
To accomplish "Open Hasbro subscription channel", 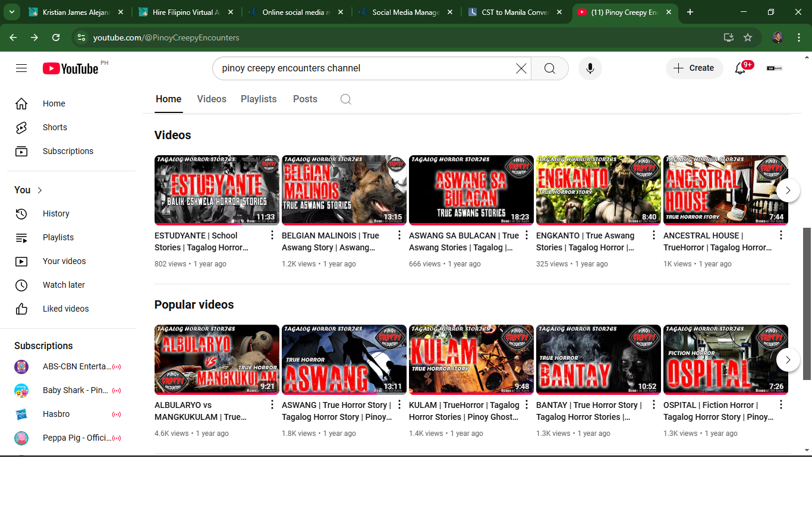I will [x=71, y=414].
